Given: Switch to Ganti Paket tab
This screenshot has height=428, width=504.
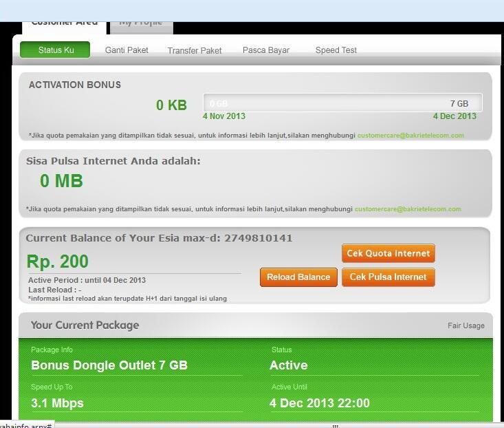Looking at the screenshot, I should tap(127, 50).
